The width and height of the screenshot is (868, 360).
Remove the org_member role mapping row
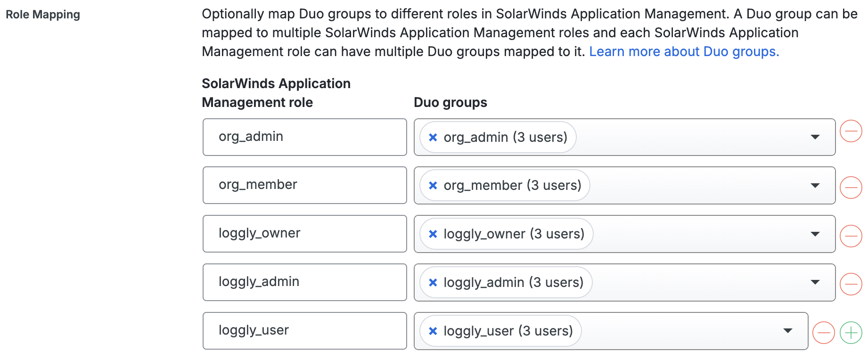851,188
